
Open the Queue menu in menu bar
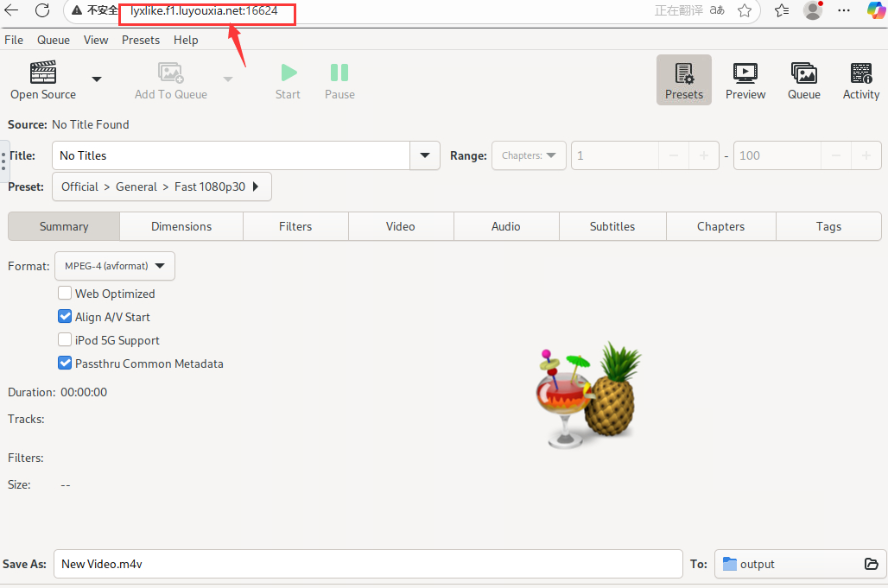click(x=54, y=41)
